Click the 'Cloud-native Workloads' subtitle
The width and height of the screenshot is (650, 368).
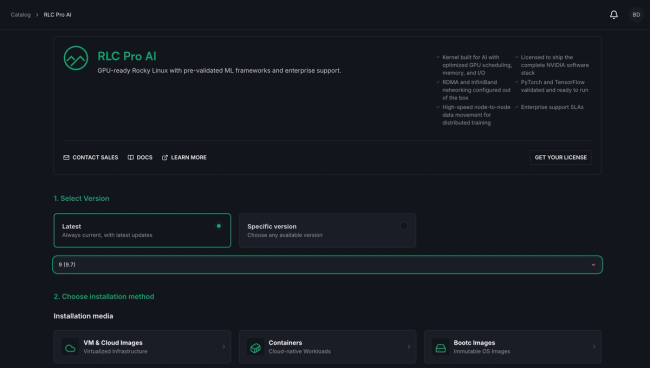(299, 351)
